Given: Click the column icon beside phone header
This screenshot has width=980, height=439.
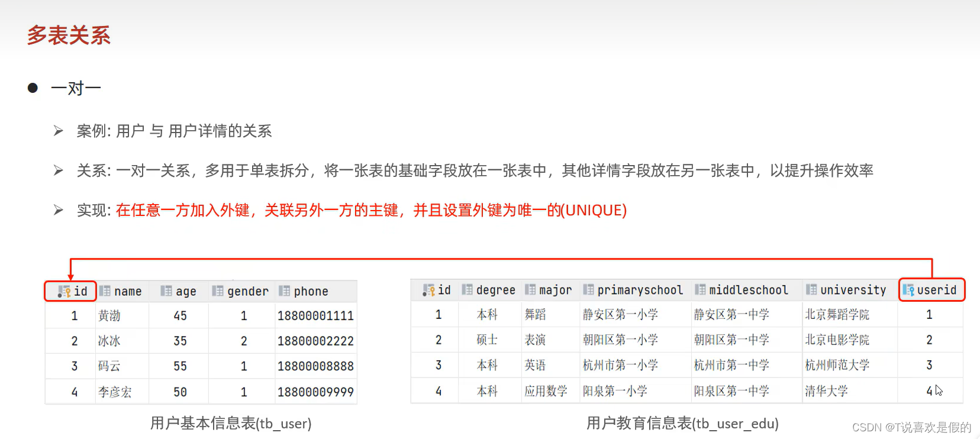Looking at the screenshot, I should pos(285,291).
